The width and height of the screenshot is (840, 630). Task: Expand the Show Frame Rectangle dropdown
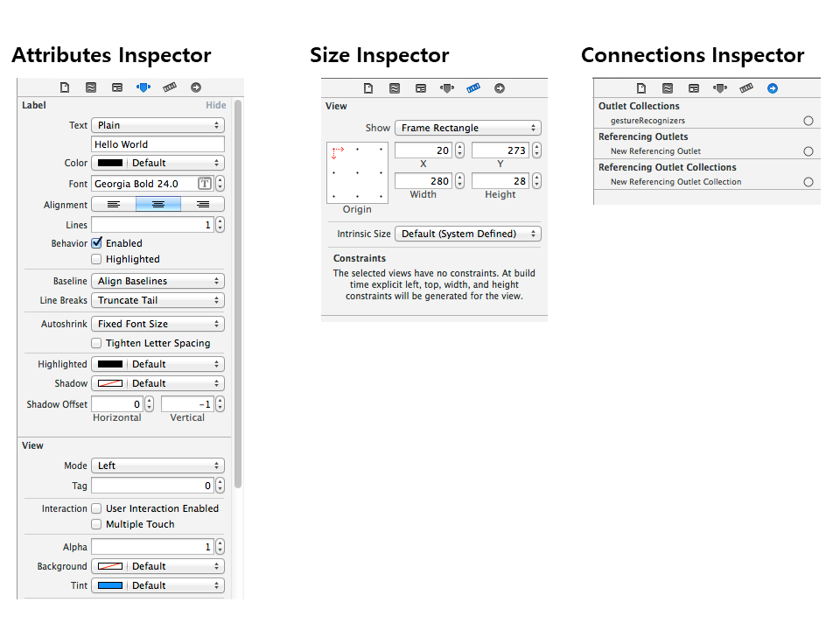coord(468,128)
